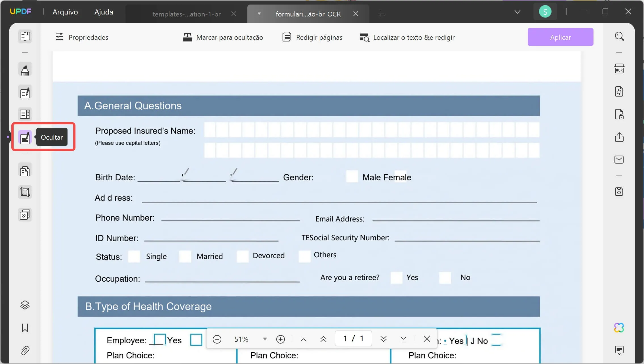Click the layers panel icon in sidebar
Image resolution: width=644 pixels, height=364 pixels.
tap(25, 305)
